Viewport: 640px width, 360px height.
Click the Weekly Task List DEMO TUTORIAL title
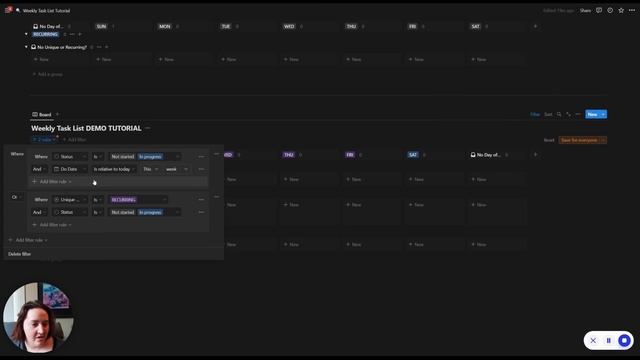point(86,128)
